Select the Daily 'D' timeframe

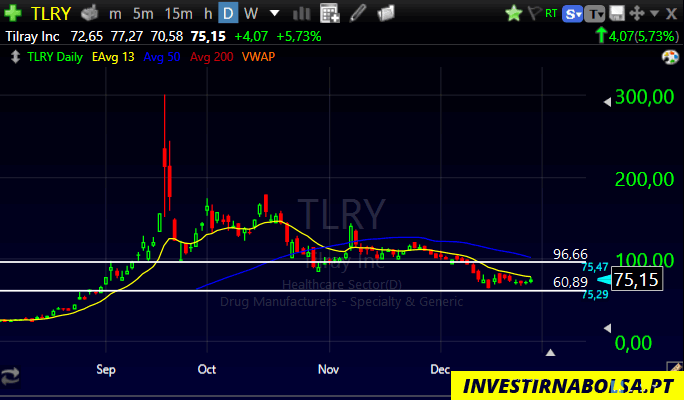(228, 14)
